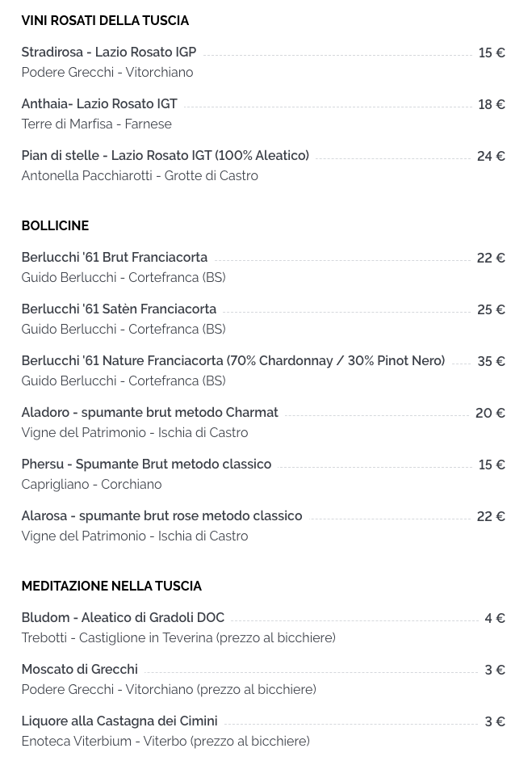Select Bludom - Aleatico di Gradoli DOC
Image resolution: width=532 pixels, height=782 pixels.
pyautogui.click(x=123, y=617)
